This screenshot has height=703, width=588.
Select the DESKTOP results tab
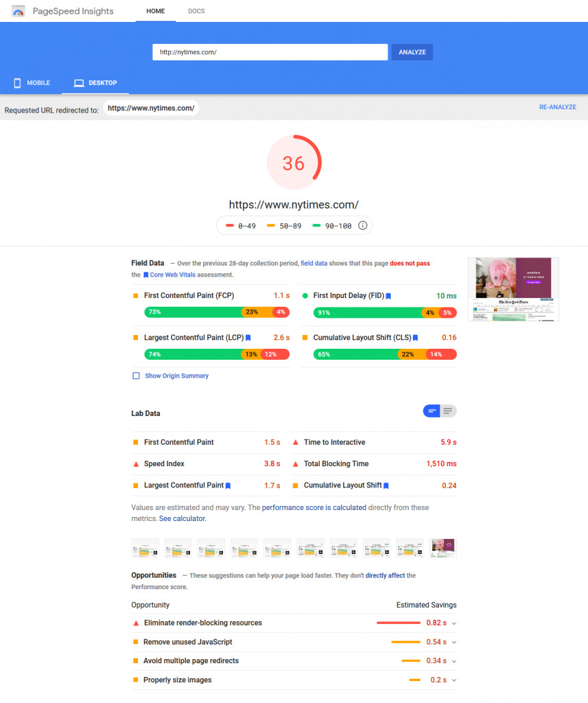point(95,83)
